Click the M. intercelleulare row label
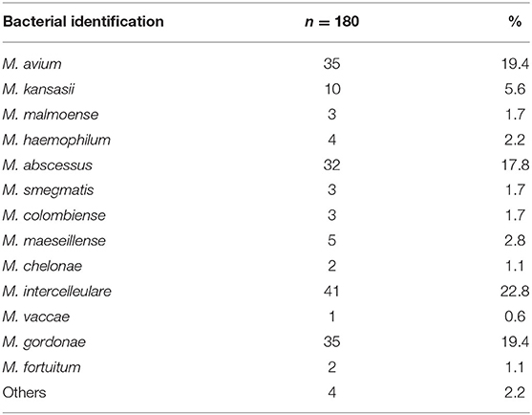The width and height of the screenshot is (532, 415). [57, 292]
